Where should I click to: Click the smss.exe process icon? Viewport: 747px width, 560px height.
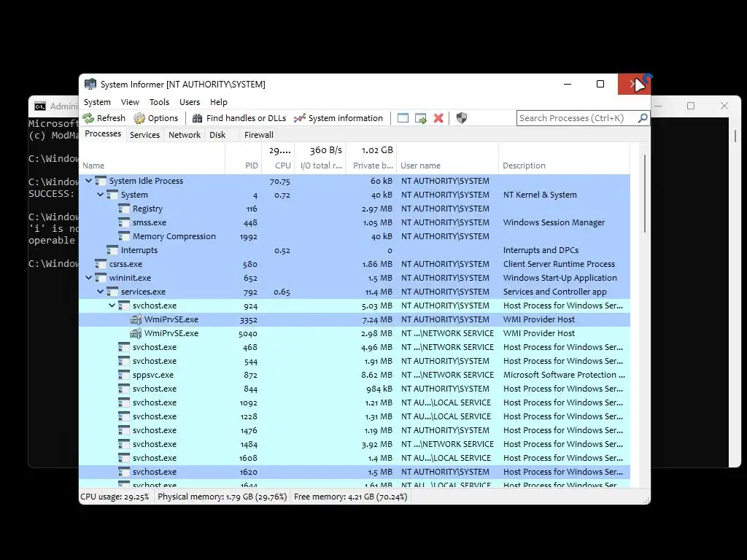[x=124, y=222]
